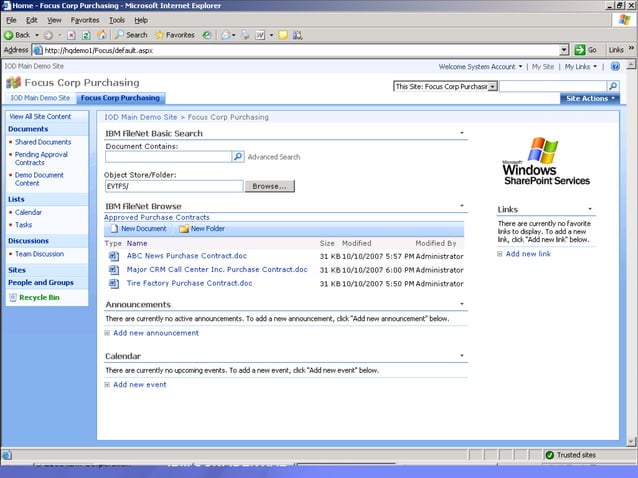
Task: Click the Add new announcement link
Action: pos(156,333)
